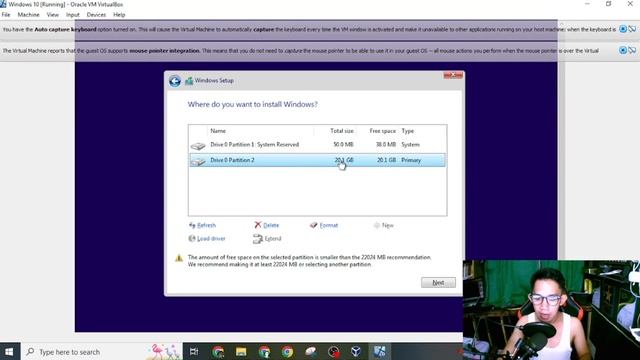
Task: Close the Windows Setup dialog
Action: [453, 75]
